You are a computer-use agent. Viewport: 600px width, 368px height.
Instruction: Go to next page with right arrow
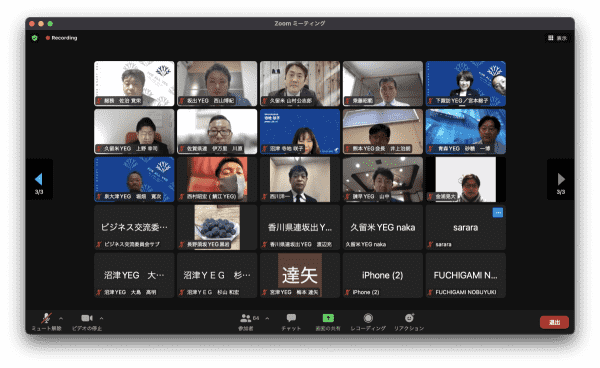(561, 179)
